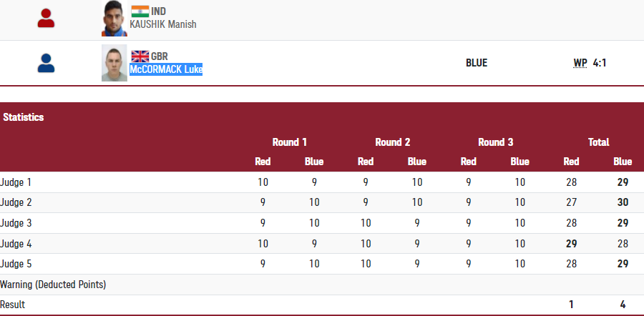Click the red corner boxer silhouette icon
The width and height of the screenshot is (644, 316).
[x=47, y=19]
